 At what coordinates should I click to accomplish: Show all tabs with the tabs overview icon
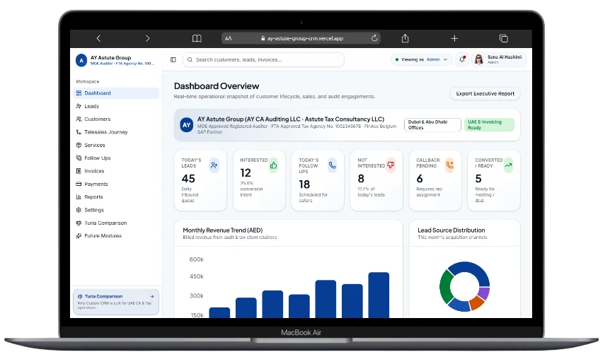coord(503,38)
